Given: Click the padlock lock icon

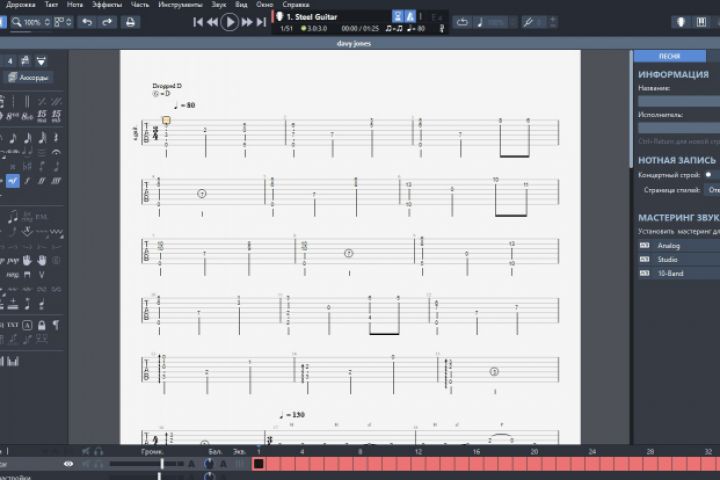Looking at the screenshot, I should [42, 325].
